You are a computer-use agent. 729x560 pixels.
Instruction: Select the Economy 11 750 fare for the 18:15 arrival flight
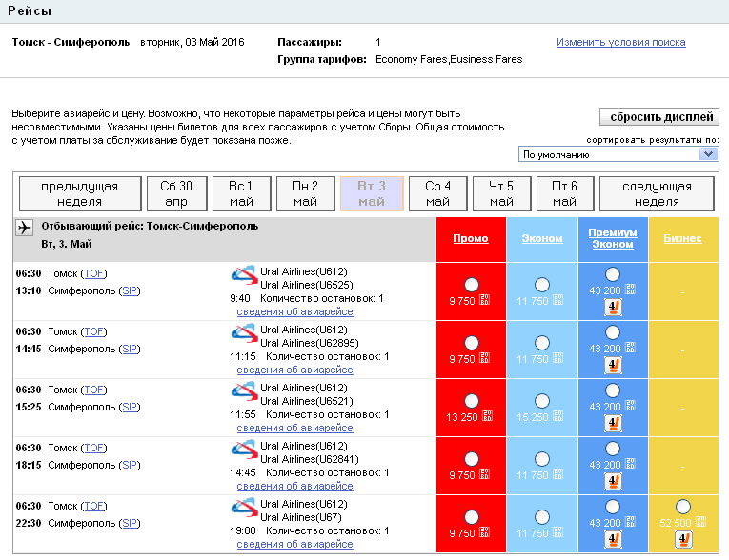click(x=542, y=458)
